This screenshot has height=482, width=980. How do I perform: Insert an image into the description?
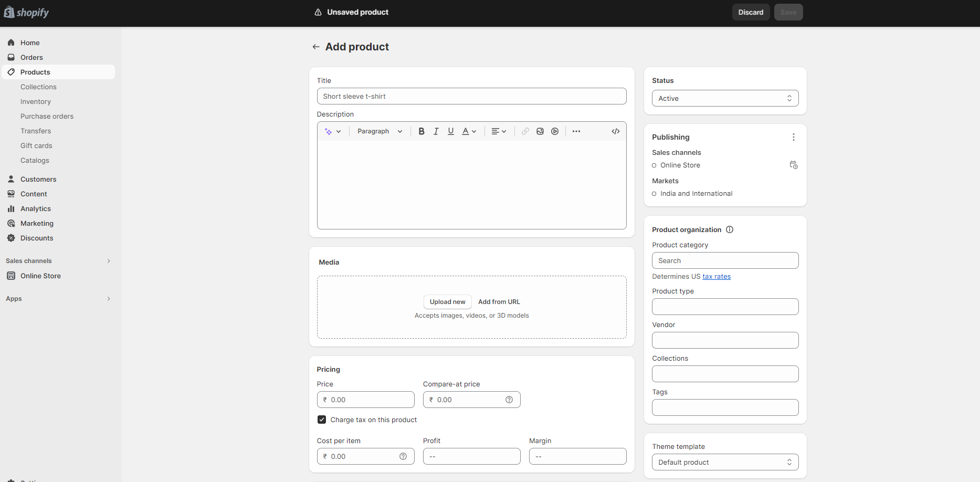tap(540, 131)
